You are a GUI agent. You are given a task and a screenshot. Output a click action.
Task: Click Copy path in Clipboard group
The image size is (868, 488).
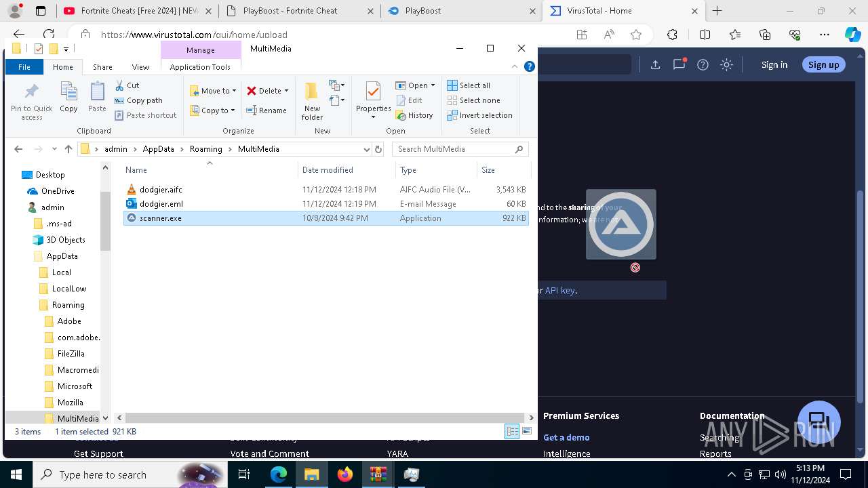(138, 100)
